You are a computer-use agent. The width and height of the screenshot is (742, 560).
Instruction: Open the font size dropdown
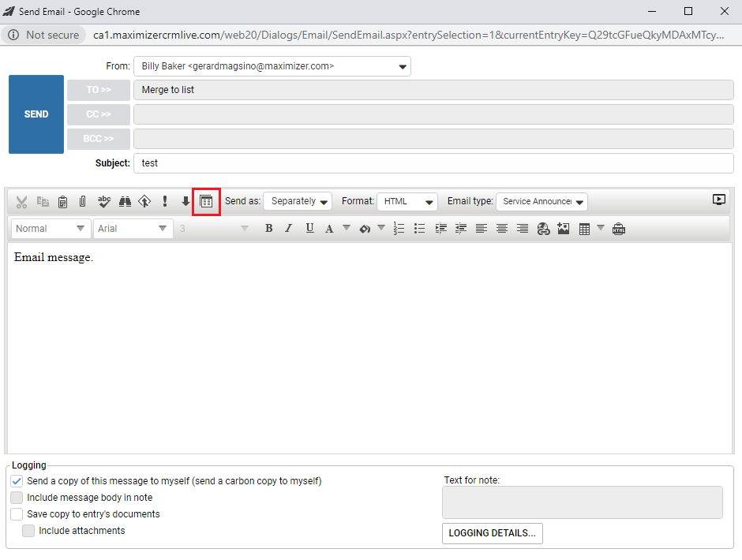[214, 229]
